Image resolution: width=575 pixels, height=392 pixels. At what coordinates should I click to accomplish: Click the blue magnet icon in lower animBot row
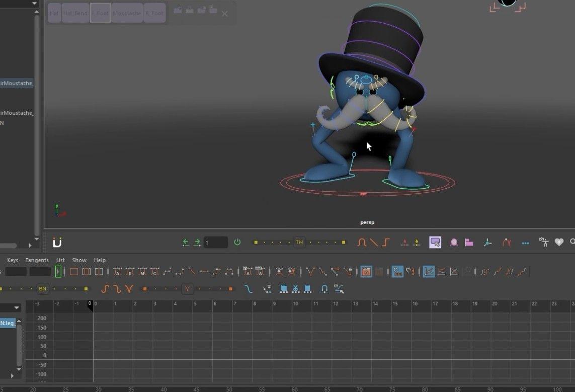[x=324, y=289]
